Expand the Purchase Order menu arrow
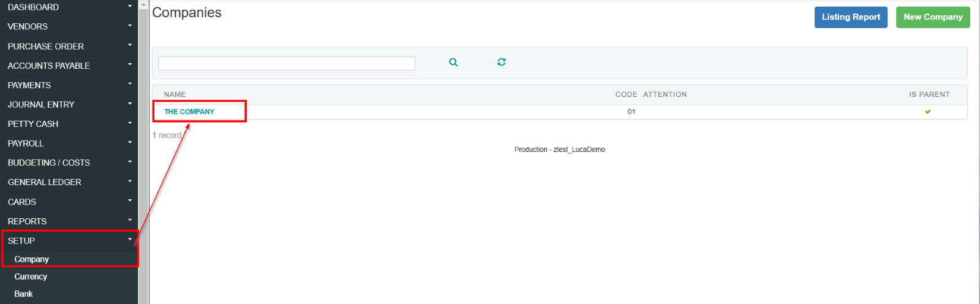The height and width of the screenshot is (304, 980). click(130, 45)
